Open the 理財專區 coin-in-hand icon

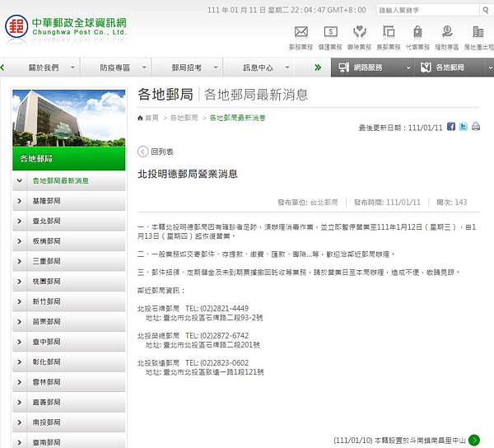point(447,31)
